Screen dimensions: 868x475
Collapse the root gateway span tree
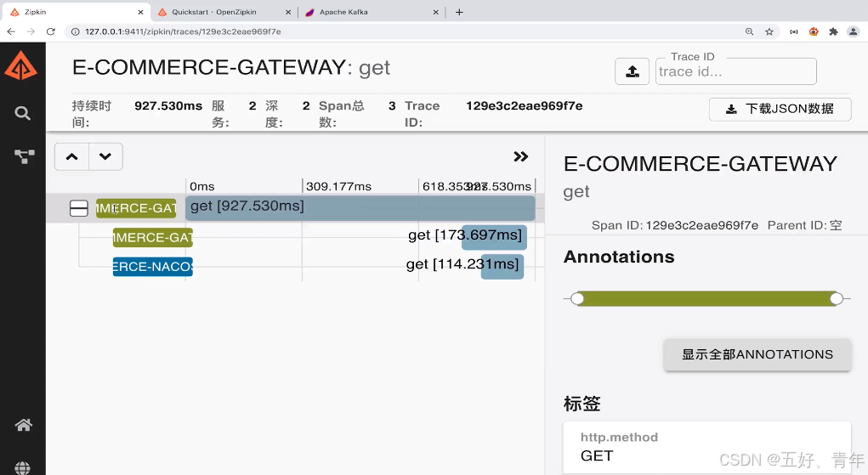pyautogui.click(x=78, y=208)
